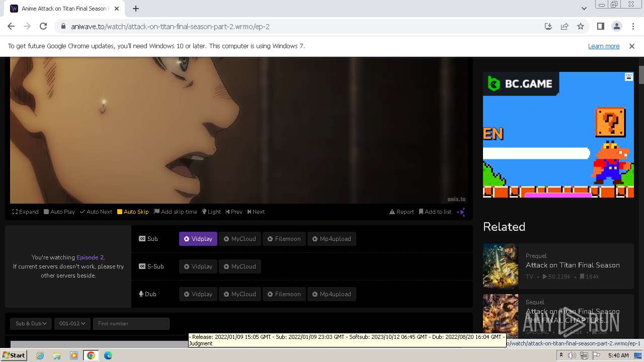644x362 pixels.
Task: Select Dub Filemoon server
Action: (x=284, y=294)
